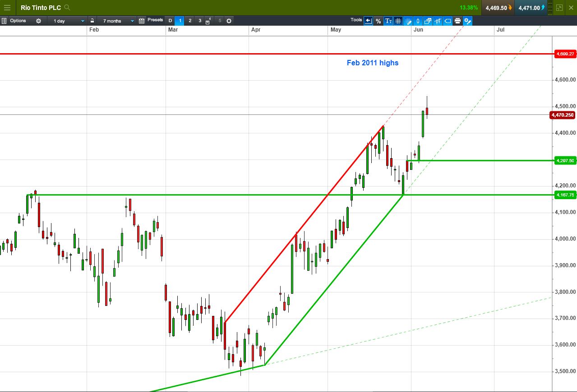Click the buy price 4,471.00 button
Viewport: 577px width, 392px height.
(531, 8)
